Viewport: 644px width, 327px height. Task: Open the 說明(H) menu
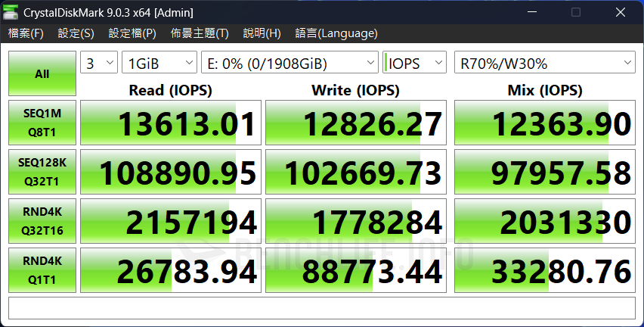click(262, 33)
